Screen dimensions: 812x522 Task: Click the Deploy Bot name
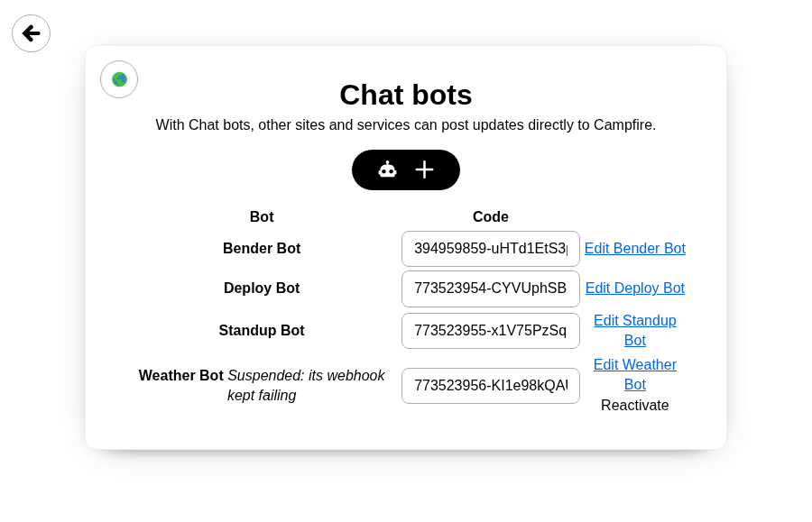(x=262, y=288)
